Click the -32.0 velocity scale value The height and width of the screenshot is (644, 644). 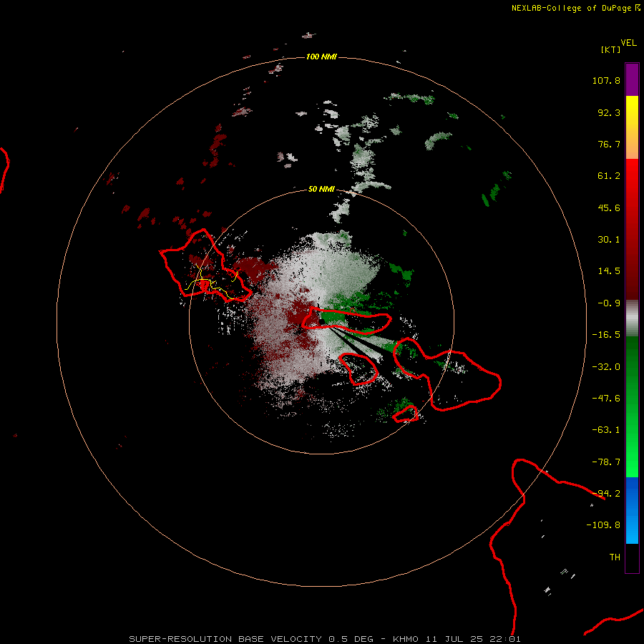tap(606, 367)
